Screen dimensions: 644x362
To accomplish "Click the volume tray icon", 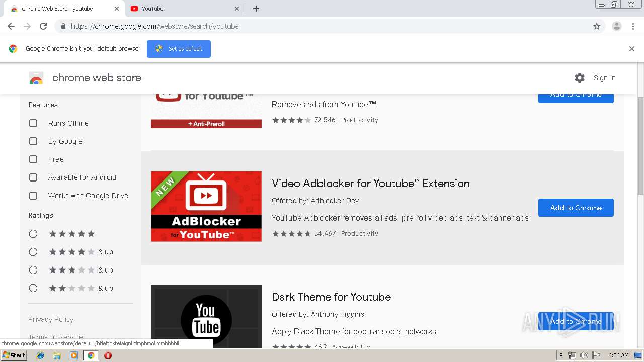I will click(584, 355).
